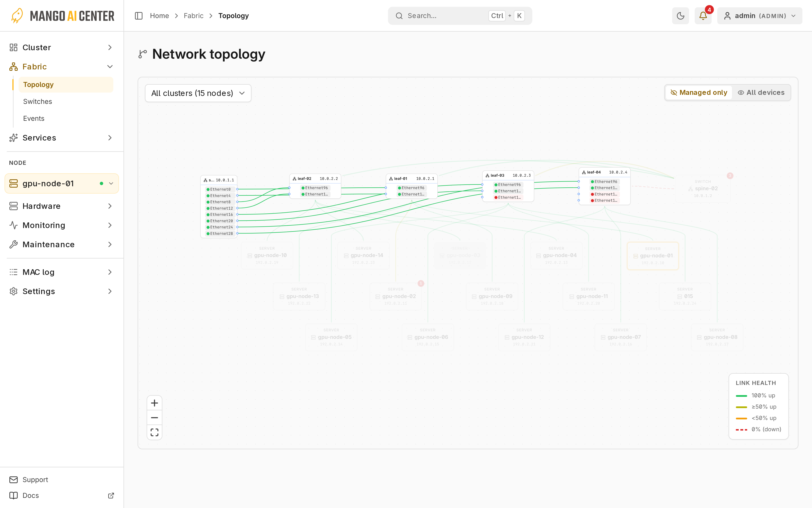Viewport: 812px width, 508px height.
Task: Select the faded spine-02 switch node
Action: point(703,189)
